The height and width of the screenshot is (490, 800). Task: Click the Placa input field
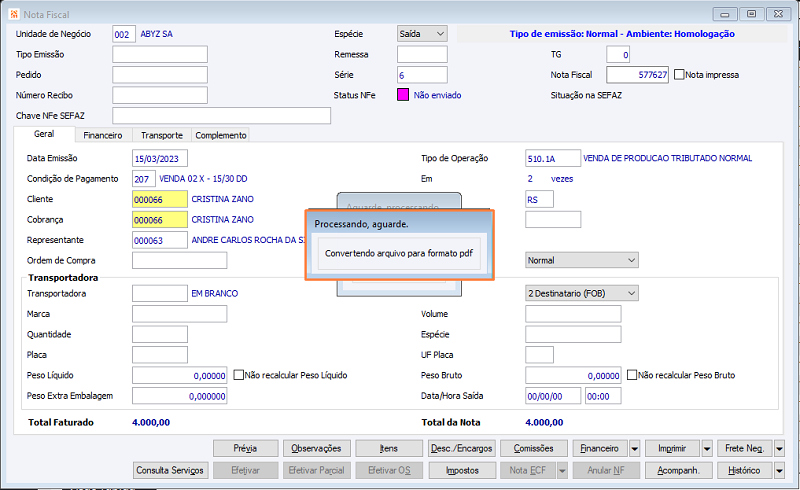pyautogui.click(x=160, y=355)
